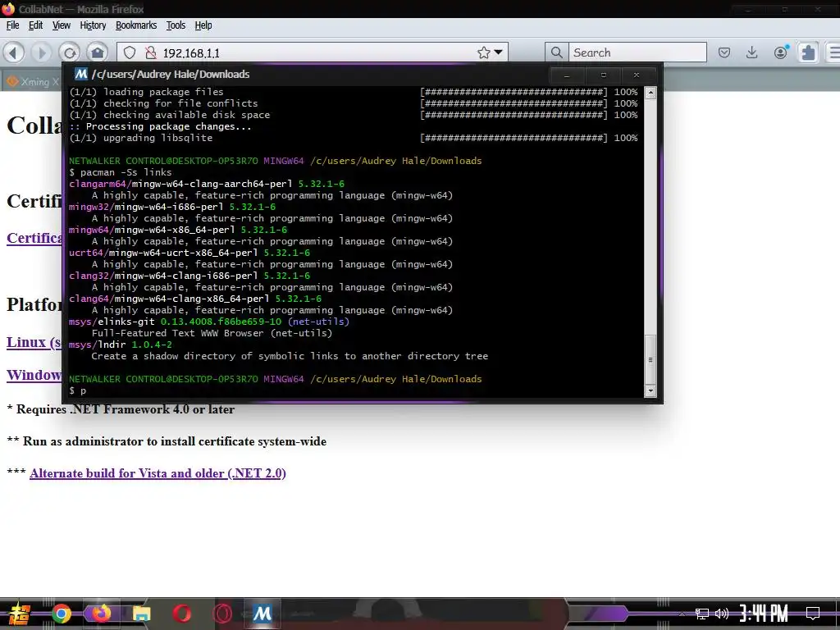Image resolution: width=840 pixels, height=630 pixels.
Task: Click the msys/elinks-git package line
Action: click(209, 322)
